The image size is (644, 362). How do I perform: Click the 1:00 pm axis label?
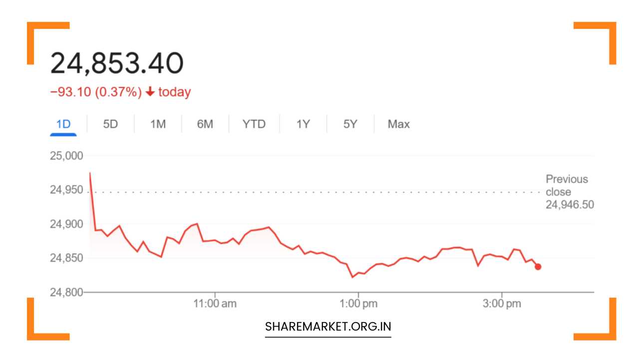pyautogui.click(x=358, y=302)
